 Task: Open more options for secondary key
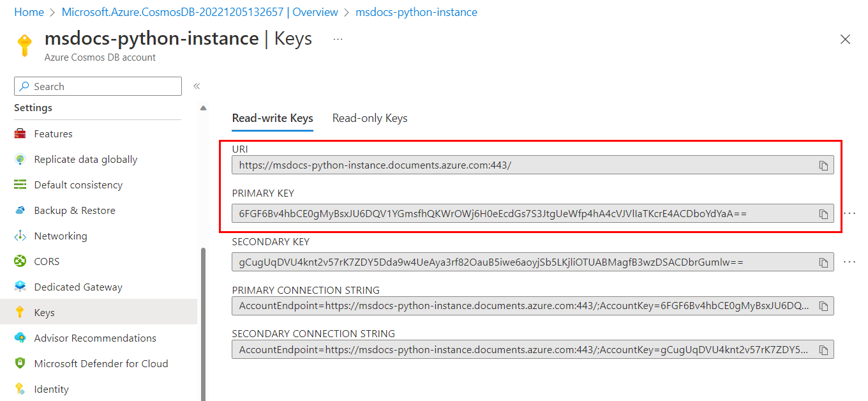click(x=849, y=262)
